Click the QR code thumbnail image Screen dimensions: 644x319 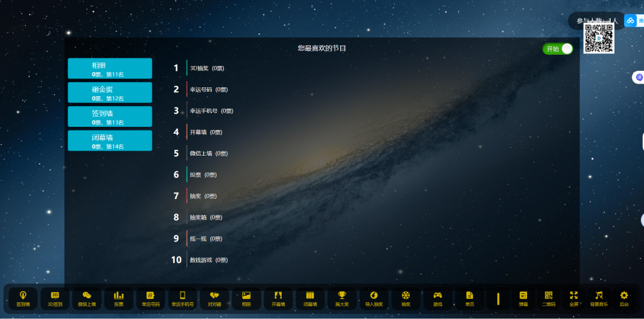[599, 39]
